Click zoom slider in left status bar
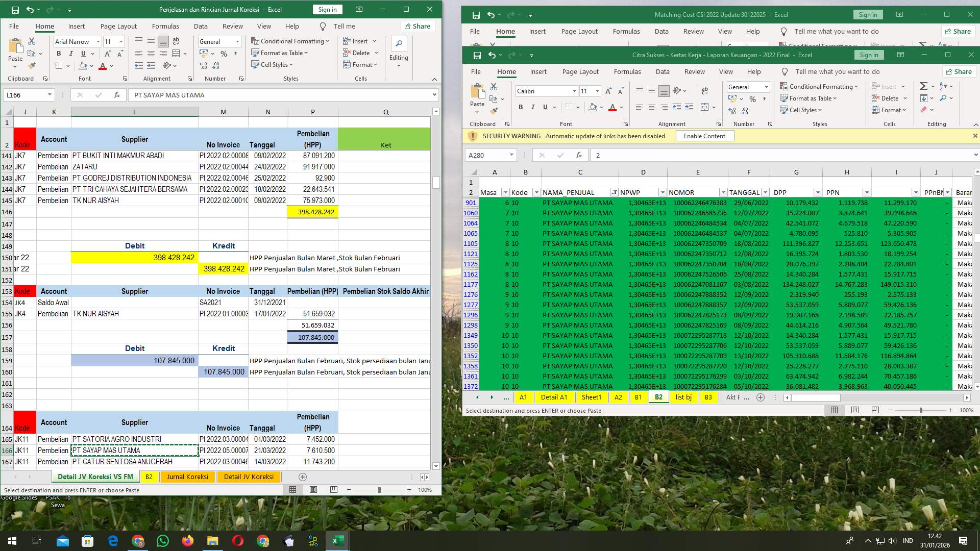The image size is (980, 551). (379, 490)
